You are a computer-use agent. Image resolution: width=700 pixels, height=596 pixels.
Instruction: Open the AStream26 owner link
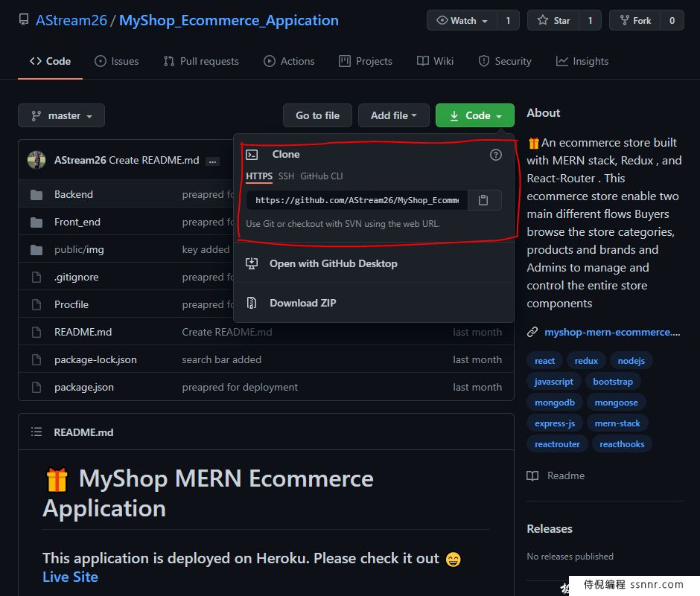click(x=71, y=20)
